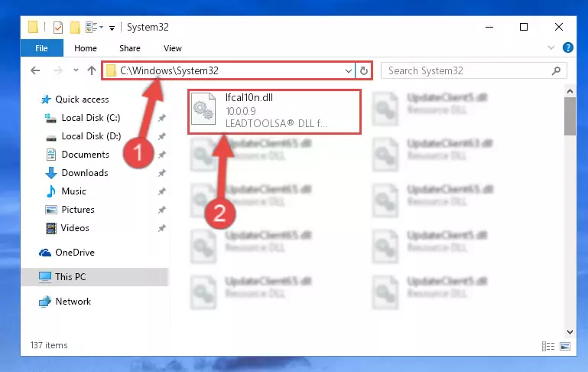Switch to the Share ribbon tab
The height and width of the screenshot is (372, 588).
click(130, 48)
